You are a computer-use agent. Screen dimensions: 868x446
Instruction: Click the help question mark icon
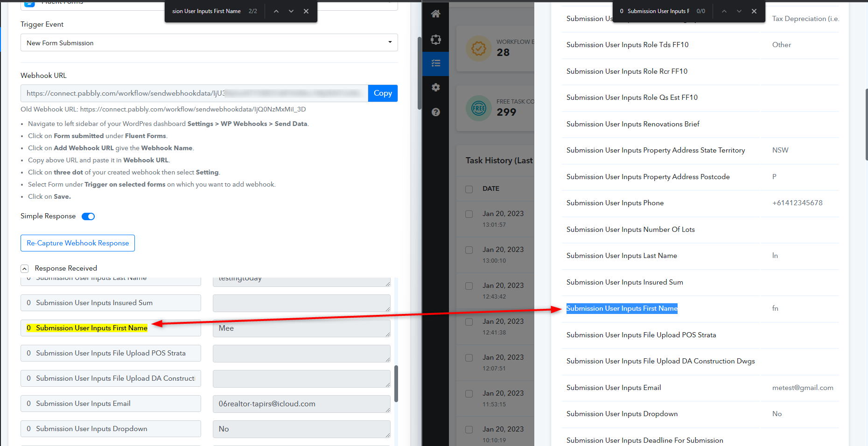(435, 112)
